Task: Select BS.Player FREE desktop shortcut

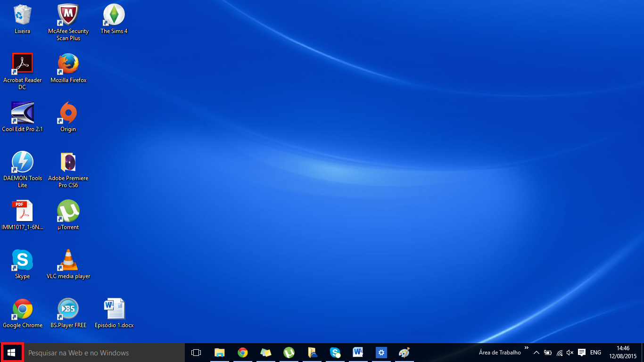Action: (68, 313)
